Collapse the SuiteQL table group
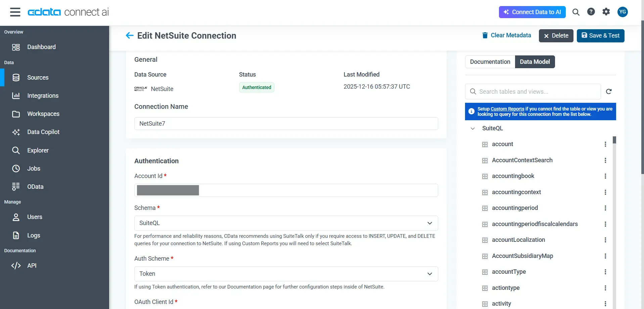Screen dimensions: 644x309 pos(472,128)
